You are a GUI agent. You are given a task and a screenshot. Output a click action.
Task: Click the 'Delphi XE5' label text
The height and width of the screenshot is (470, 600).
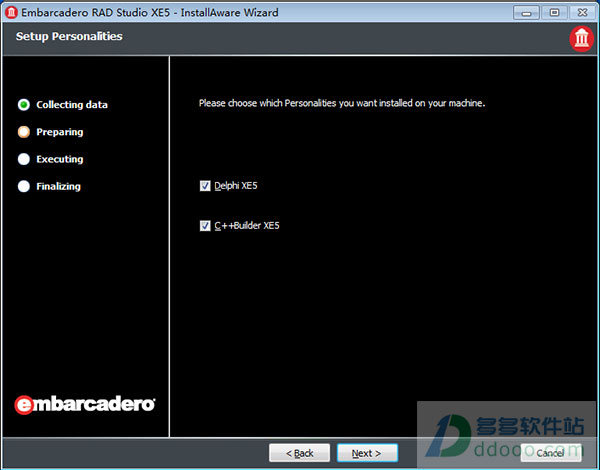pyautogui.click(x=236, y=186)
